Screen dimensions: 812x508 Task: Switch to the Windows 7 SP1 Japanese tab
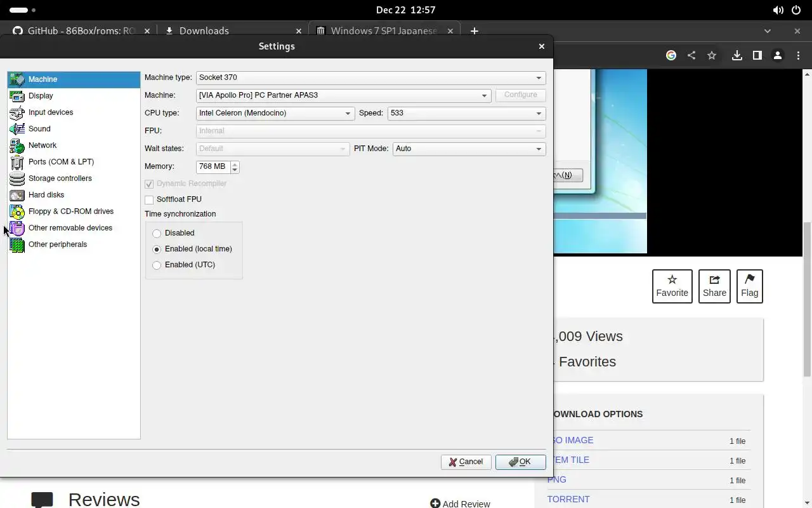pos(384,30)
